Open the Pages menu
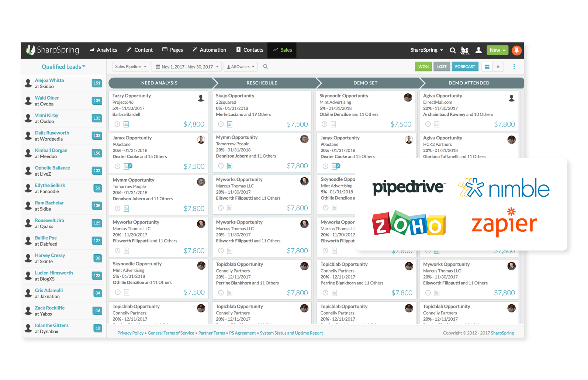Viewport: 588px width, 380px height. (173, 50)
